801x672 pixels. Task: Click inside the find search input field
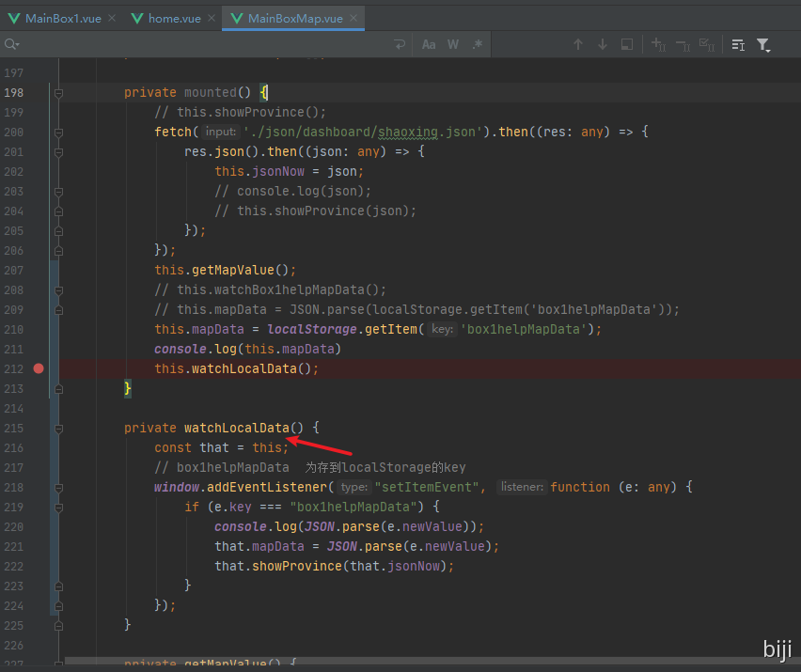(204, 44)
